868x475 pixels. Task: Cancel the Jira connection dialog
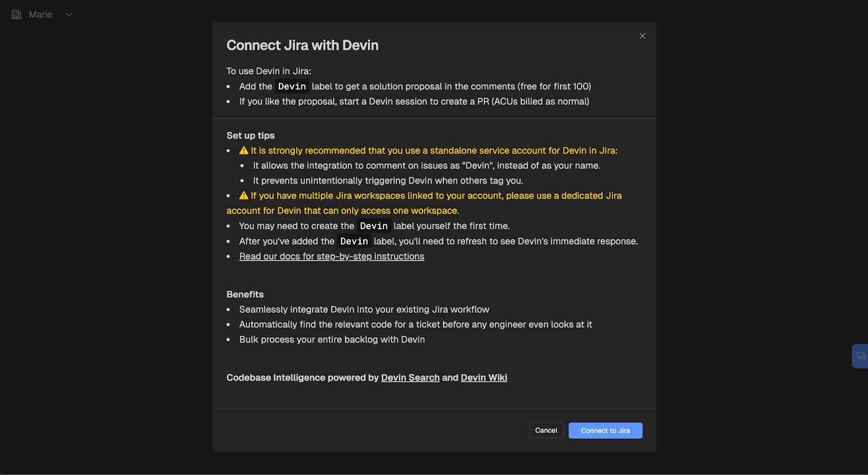tap(546, 431)
